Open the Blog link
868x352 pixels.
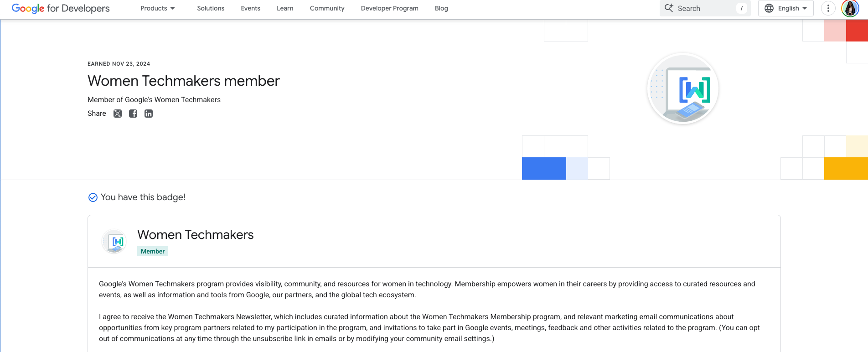point(441,8)
